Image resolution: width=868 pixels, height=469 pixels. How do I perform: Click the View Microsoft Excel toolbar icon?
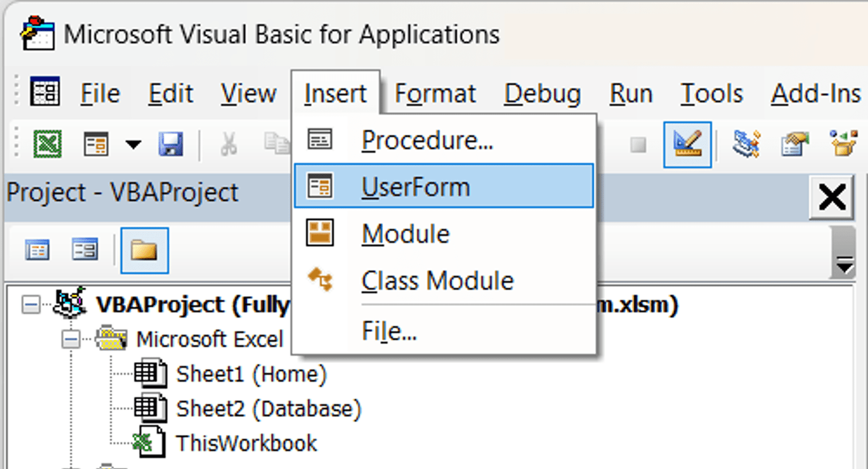point(48,144)
